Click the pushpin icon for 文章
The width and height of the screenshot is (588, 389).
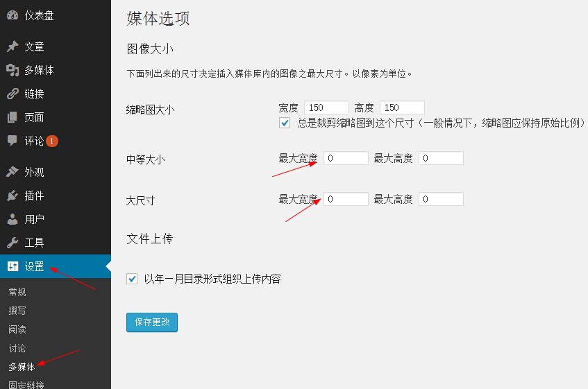pos(12,46)
